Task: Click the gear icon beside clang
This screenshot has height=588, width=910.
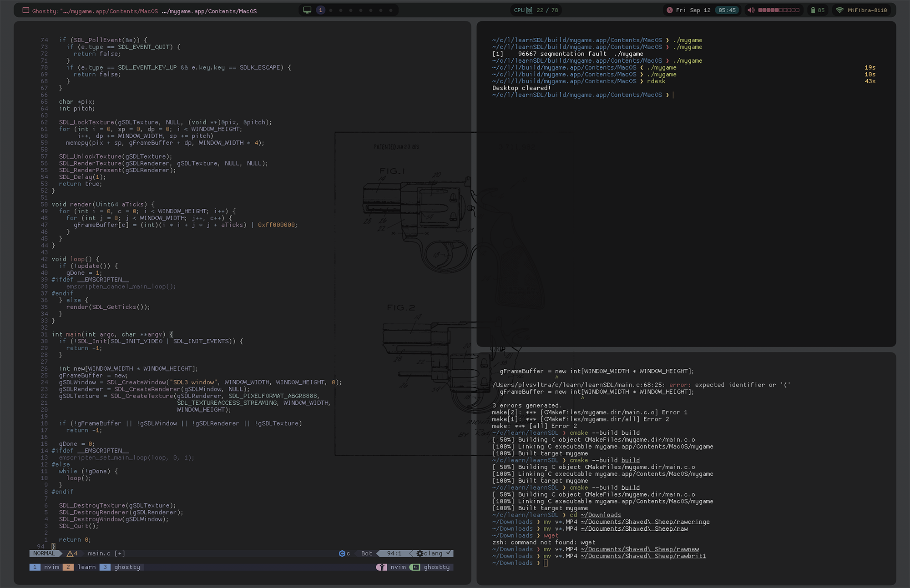Action: 420,553
